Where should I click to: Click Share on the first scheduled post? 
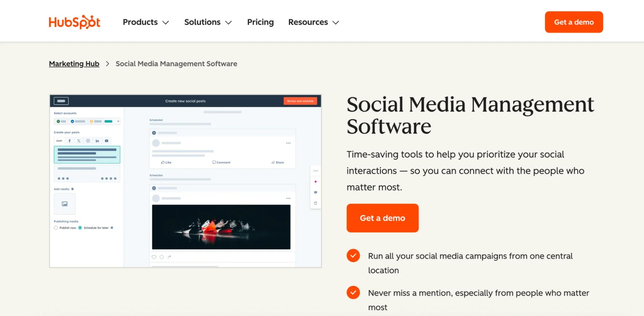[x=278, y=162]
